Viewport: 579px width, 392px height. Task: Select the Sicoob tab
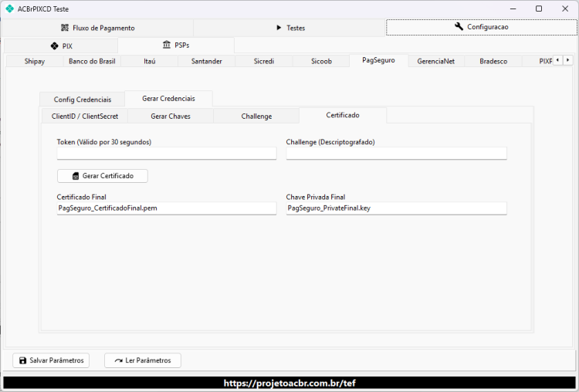(x=321, y=61)
